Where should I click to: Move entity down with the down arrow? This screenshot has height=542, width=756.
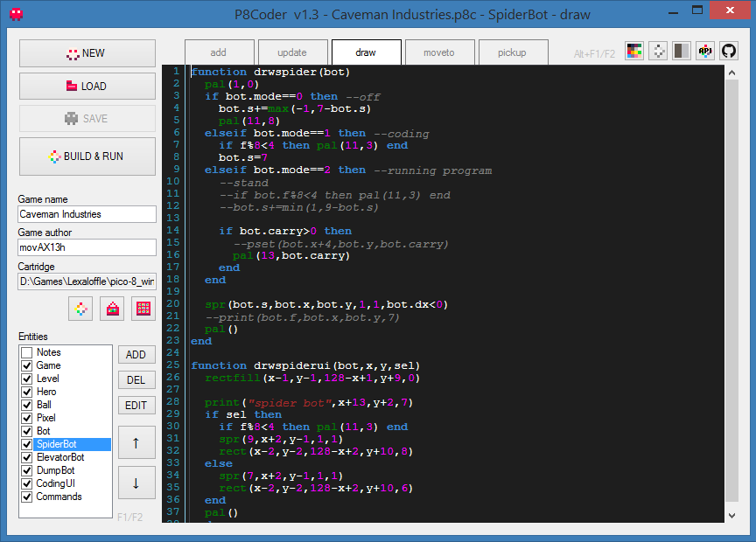(136, 483)
